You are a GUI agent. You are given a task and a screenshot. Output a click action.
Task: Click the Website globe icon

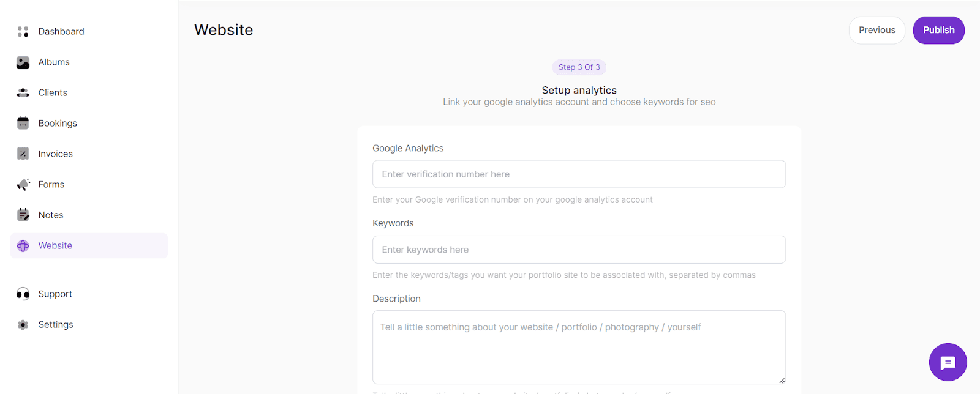click(23, 246)
